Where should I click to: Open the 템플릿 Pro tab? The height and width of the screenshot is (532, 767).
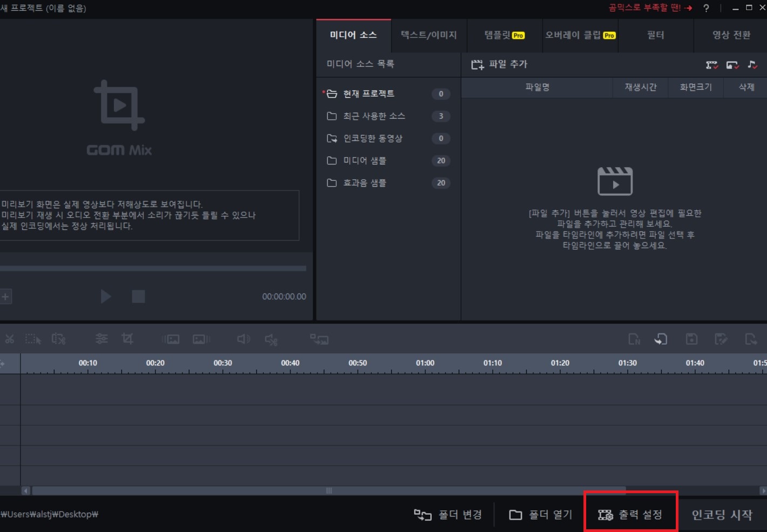[505, 35]
